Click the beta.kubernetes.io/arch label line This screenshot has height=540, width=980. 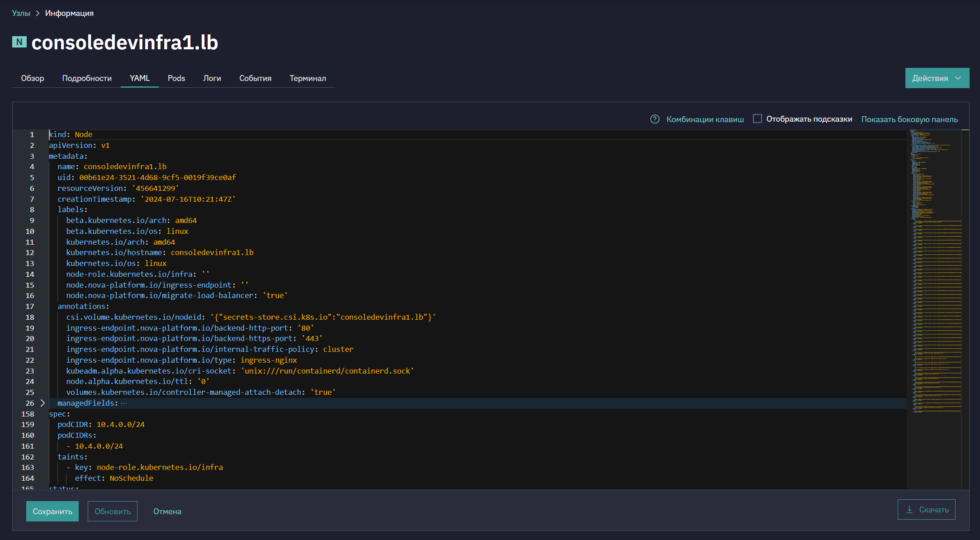click(132, 220)
